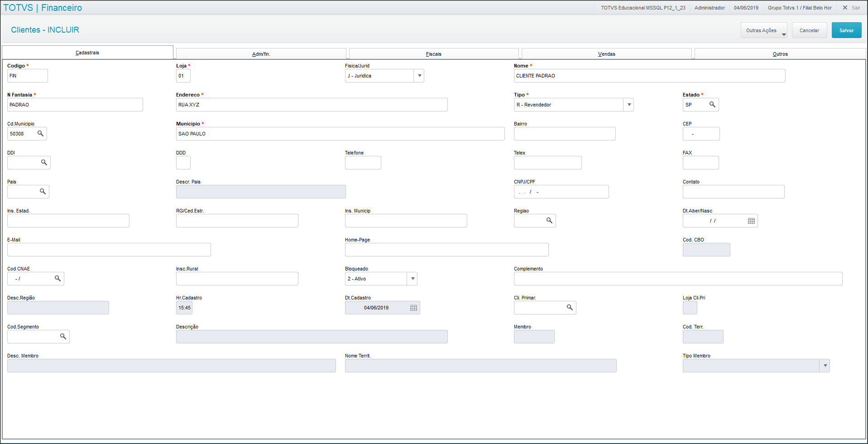Screen dimensions: 868x444
Task: Click the Cd.Municipio search icon
Action: [40, 134]
